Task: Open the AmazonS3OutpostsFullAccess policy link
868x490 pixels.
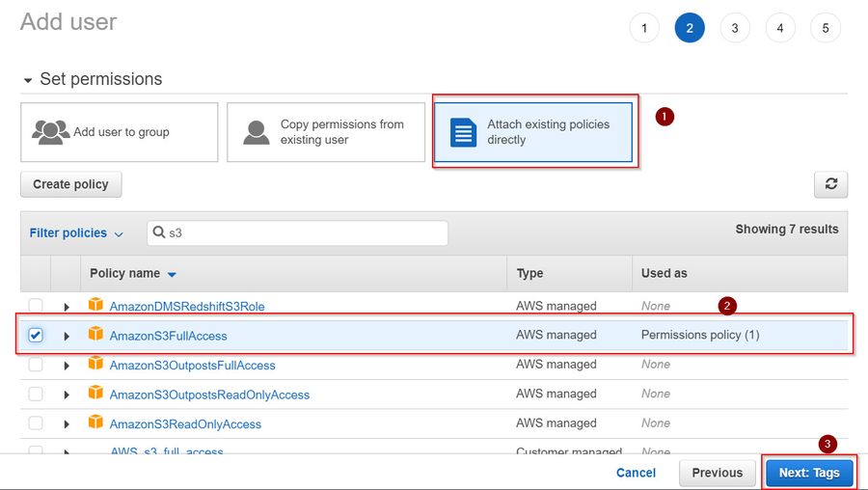Action: pyautogui.click(x=193, y=365)
